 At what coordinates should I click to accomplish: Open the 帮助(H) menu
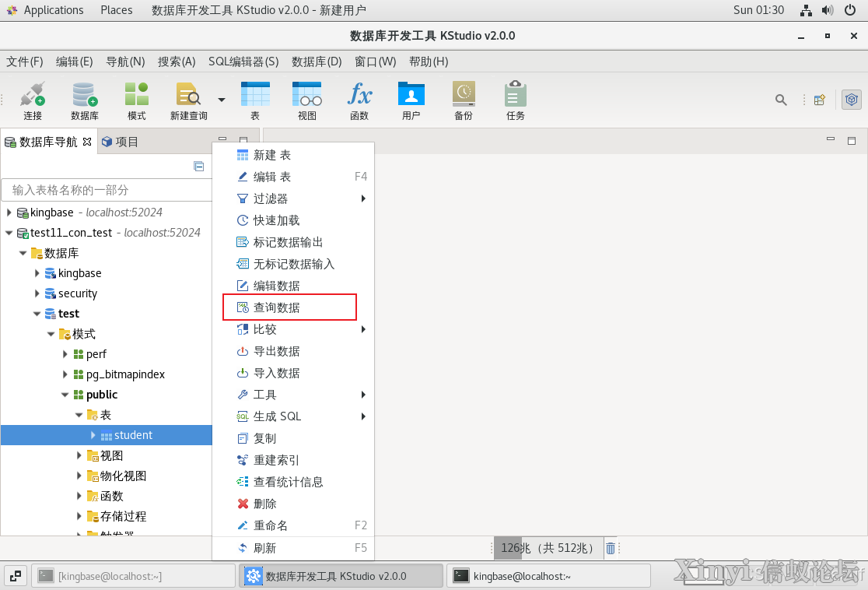click(429, 61)
